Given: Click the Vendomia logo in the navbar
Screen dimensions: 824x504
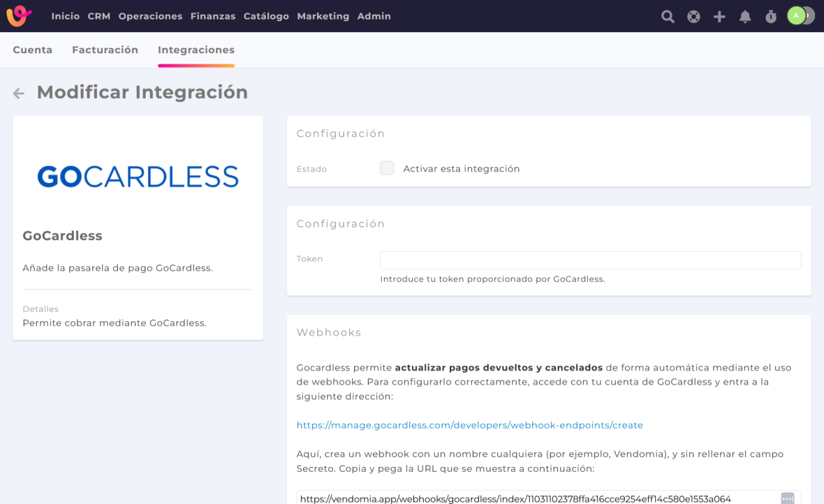Looking at the screenshot, I should pyautogui.click(x=19, y=16).
